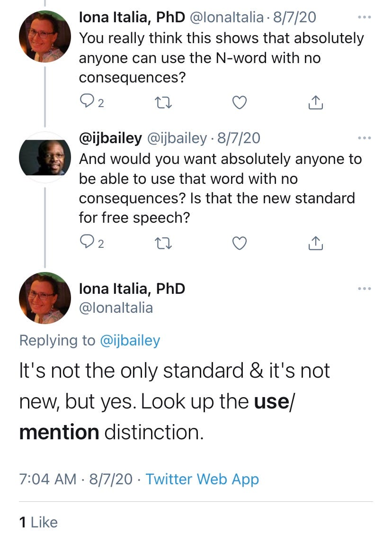This screenshot has height=535, width=392.
Task: Open Iona Italia's avatar in first tweet
Action: [45, 36]
